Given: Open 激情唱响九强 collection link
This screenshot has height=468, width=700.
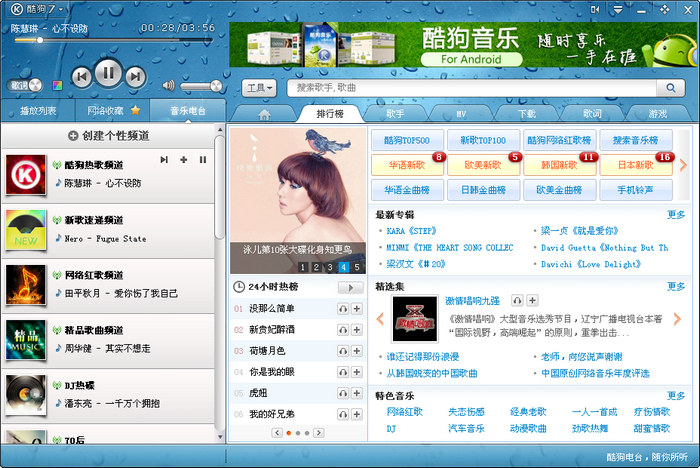Looking at the screenshot, I should tap(472, 301).
